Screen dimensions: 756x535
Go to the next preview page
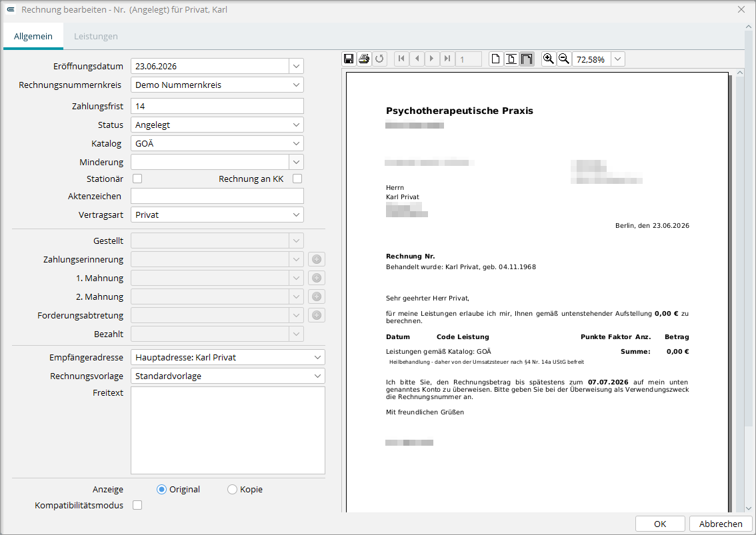432,59
